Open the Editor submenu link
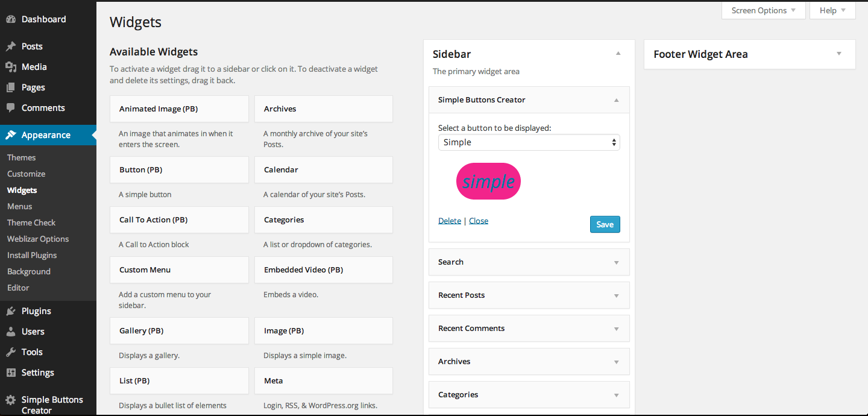This screenshot has width=868, height=416. [18, 288]
